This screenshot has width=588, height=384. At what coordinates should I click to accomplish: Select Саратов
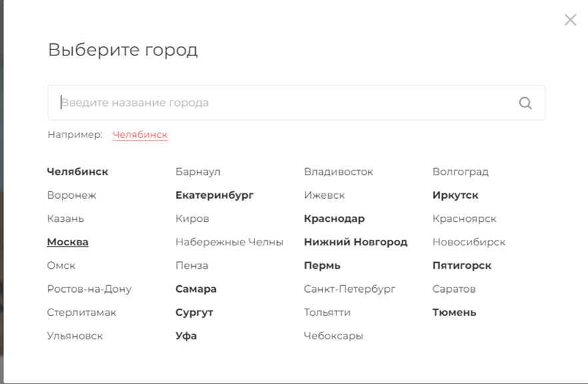click(453, 289)
